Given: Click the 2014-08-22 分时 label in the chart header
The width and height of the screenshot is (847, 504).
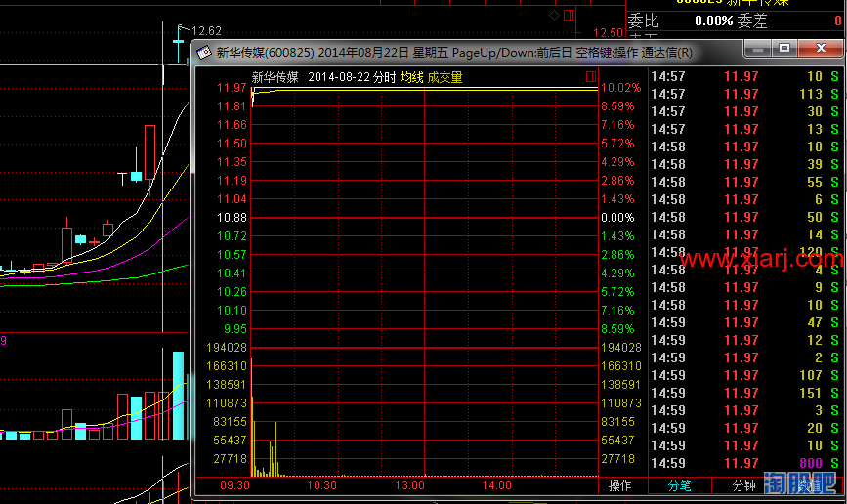Looking at the screenshot, I should coord(352,77).
